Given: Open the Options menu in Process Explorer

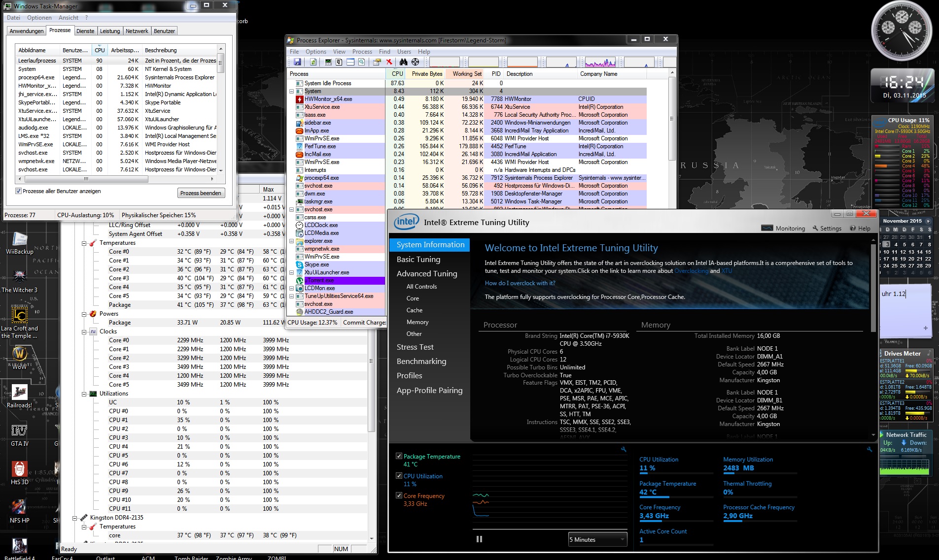Looking at the screenshot, I should click(x=315, y=51).
